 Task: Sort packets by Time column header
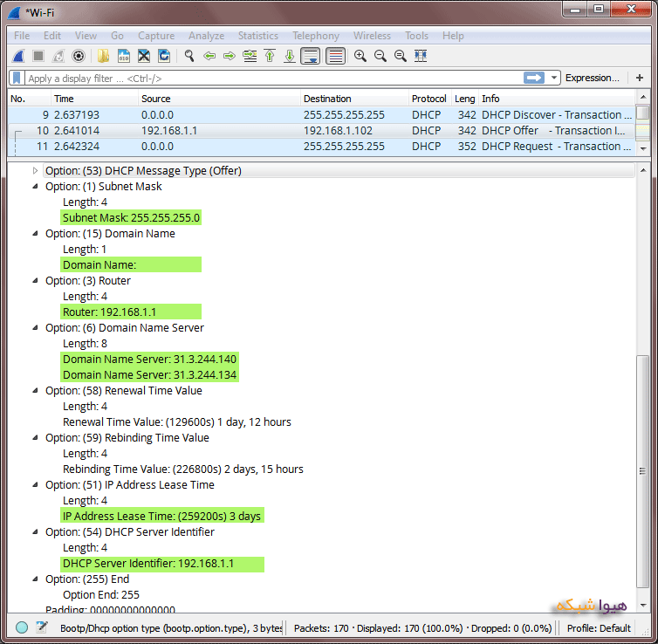pos(94,99)
